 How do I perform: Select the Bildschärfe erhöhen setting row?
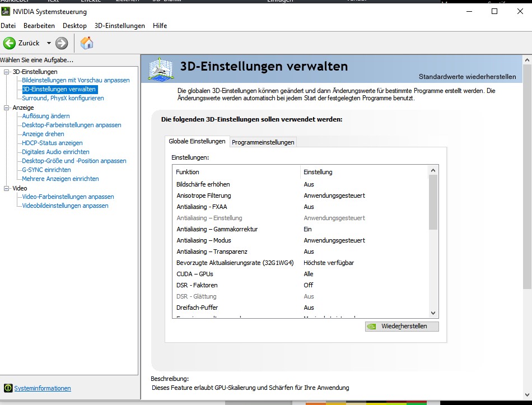click(x=300, y=184)
